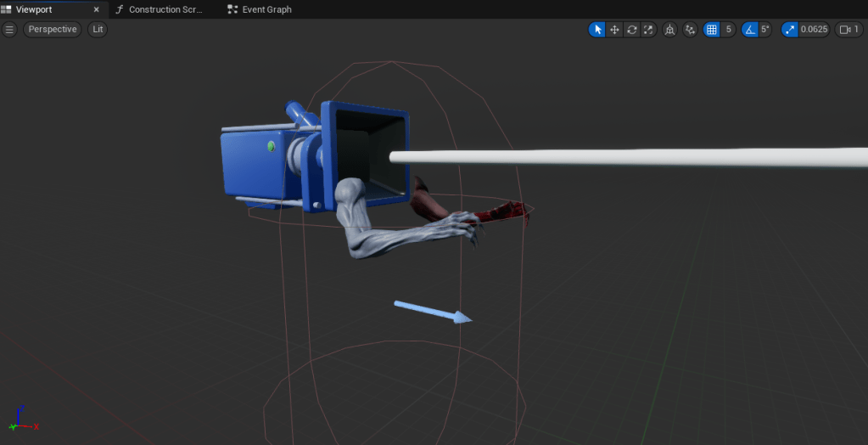The image size is (868, 445).
Task: Activate the scale tool
Action: (x=648, y=30)
